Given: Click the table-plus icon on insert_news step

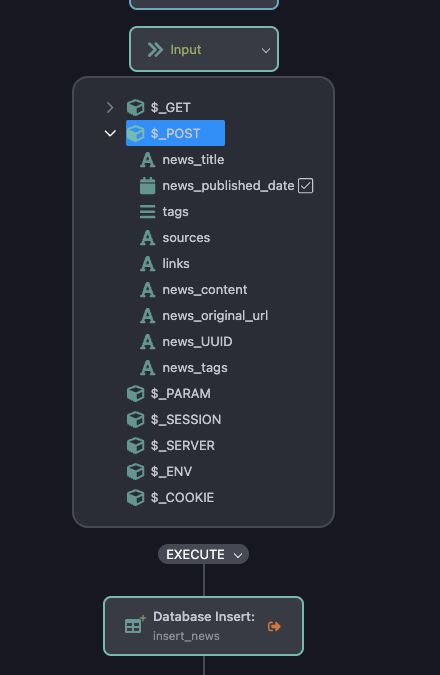Looking at the screenshot, I should pos(135,625).
